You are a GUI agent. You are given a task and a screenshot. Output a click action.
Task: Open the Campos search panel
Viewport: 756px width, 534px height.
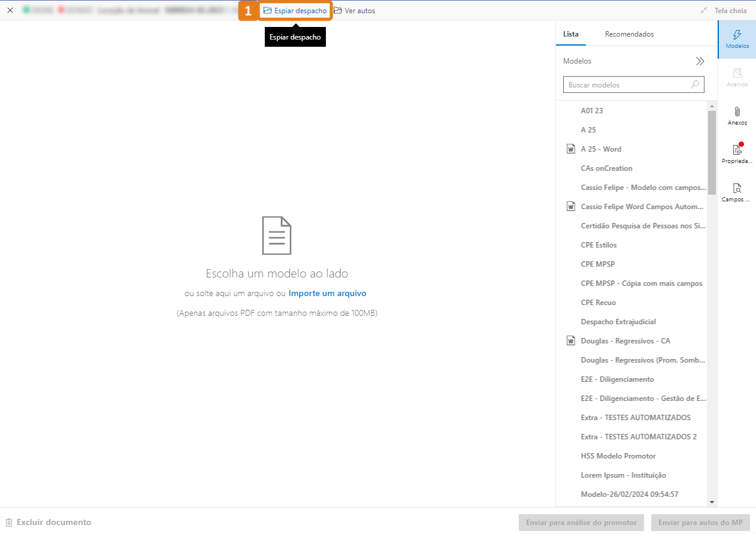[x=737, y=192]
